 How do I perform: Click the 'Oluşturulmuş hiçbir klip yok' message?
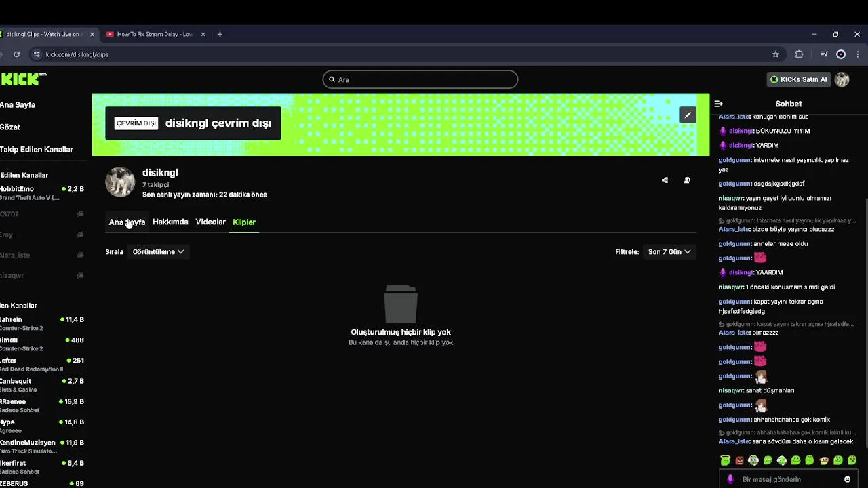[401, 332]
